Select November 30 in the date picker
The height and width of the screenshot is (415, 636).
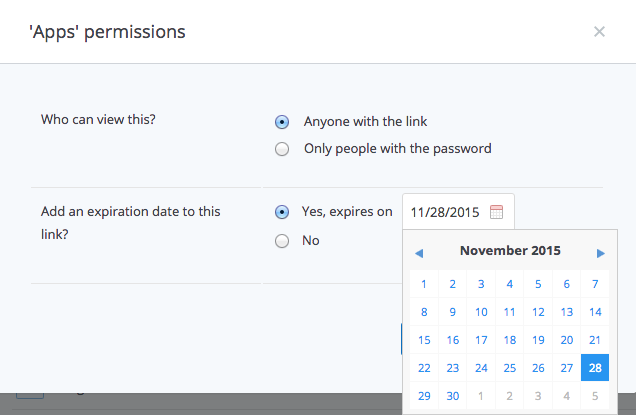pyautogui.click(x=453, y=396)
